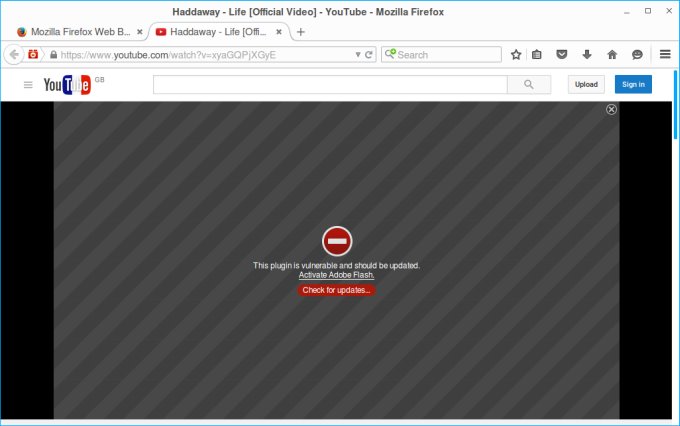Image resolution: width=680 pixels, height=426 pixels.
Task: Open a new tab with plus button
Action: [301, 32]
